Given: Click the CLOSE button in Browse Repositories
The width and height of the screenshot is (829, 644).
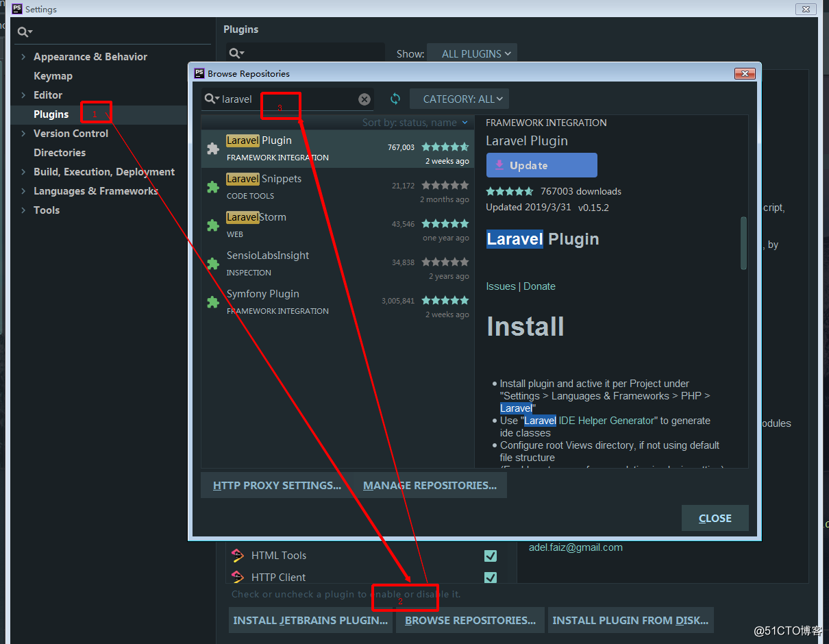Looking at the screenshot, I should click(715, 518).
